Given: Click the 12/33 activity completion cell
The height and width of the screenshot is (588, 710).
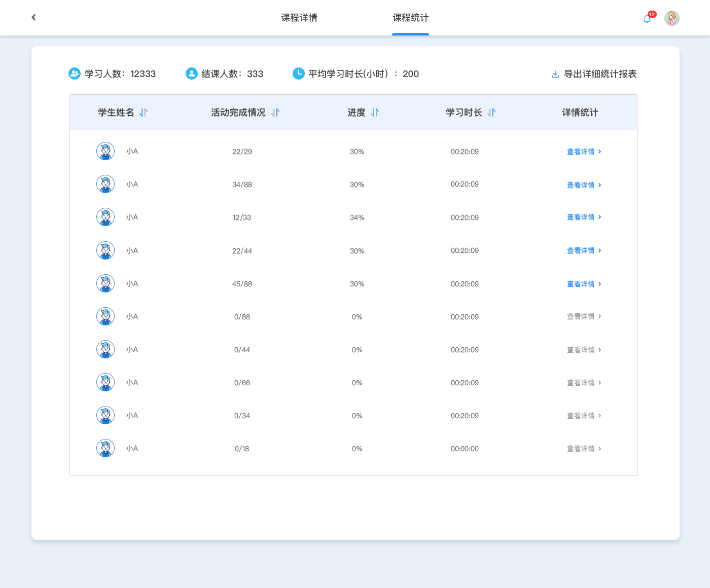Looking at the screenshot, I should coord(242,217).
